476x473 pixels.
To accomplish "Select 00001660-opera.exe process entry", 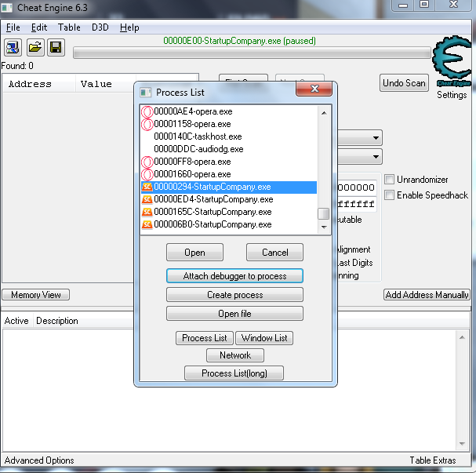I will 193,174.
